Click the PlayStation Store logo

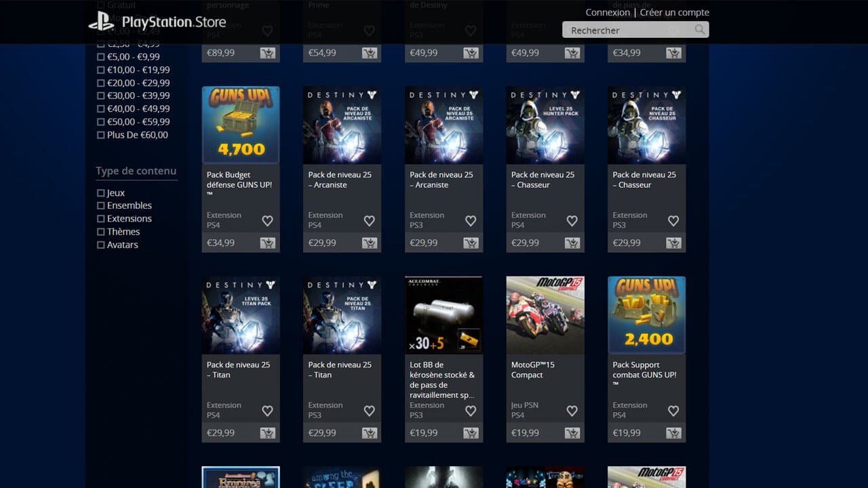(157, 22)
